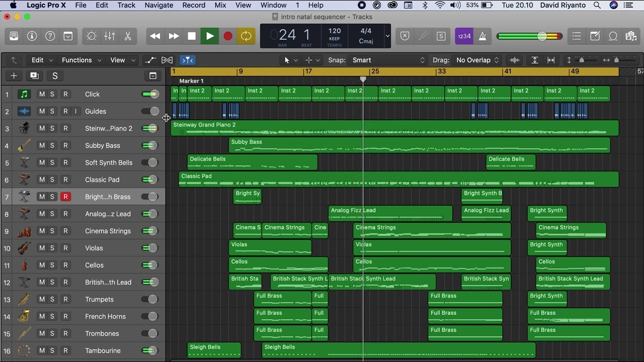Image resolution: width=644 pixels, height=362 pixels.
Task: Click the Show Automation icon
Action: [150, 60]
